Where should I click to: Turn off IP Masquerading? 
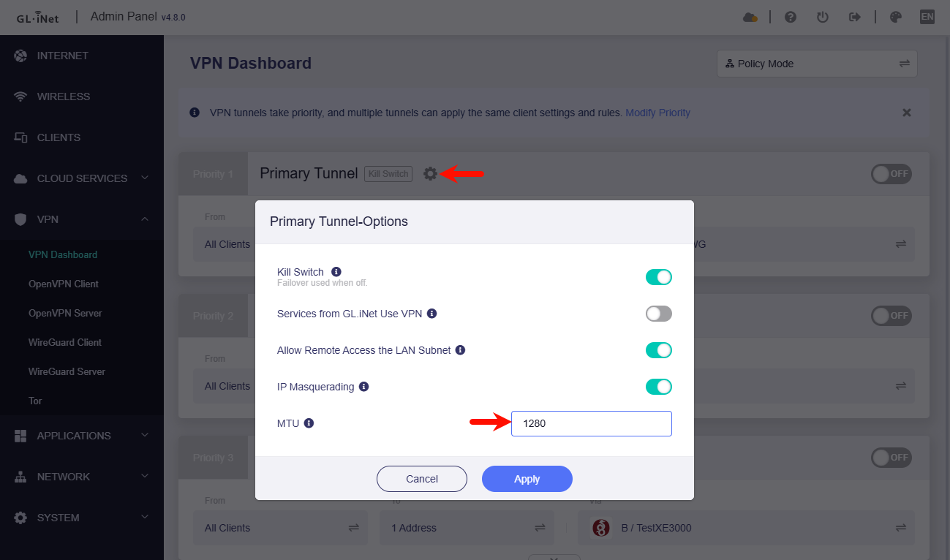659,386
